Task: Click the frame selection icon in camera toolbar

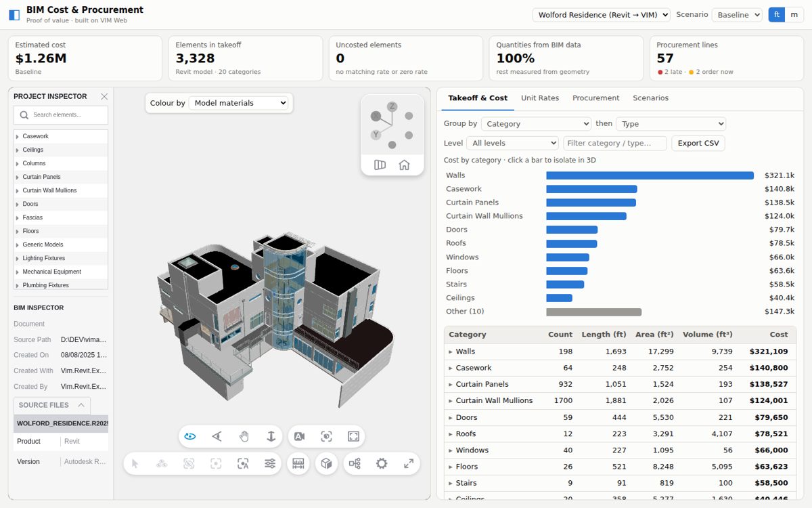Action: point(326,436)
